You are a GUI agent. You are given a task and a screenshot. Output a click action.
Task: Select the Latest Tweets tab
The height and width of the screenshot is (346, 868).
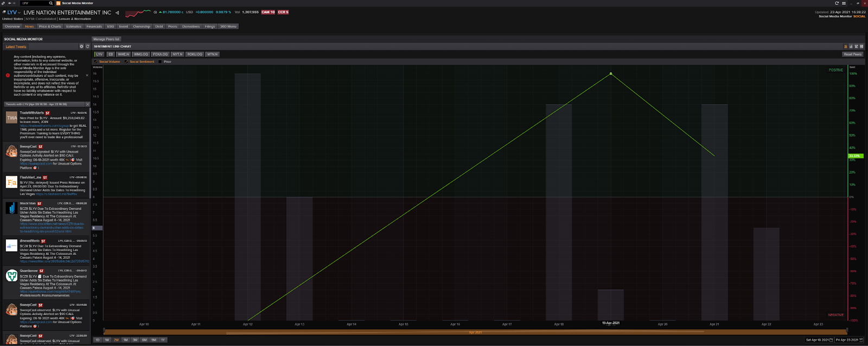(16, 47)
